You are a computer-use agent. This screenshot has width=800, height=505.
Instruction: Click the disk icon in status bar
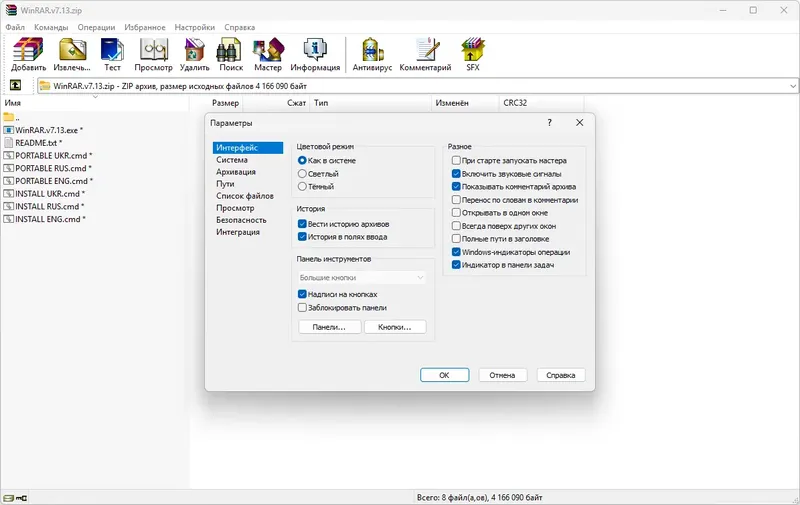8,498
